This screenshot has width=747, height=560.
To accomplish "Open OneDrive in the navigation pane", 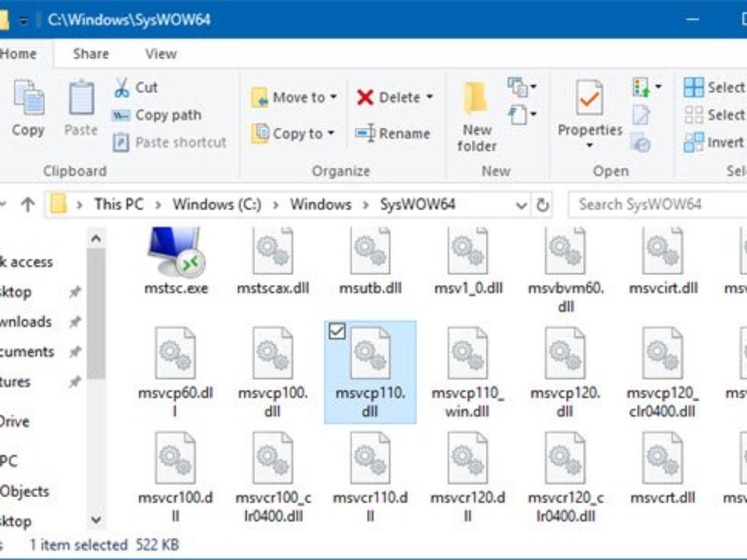I will 15,421.
